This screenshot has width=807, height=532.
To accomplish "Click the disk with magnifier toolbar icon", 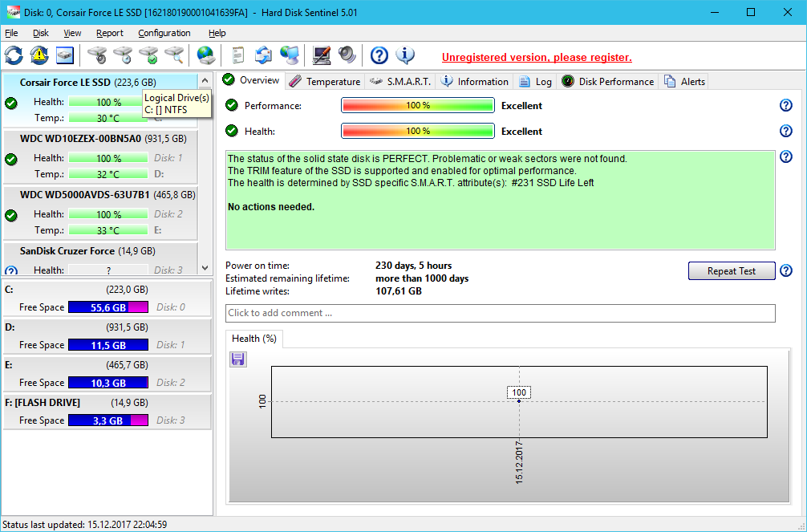I will point(174,55).
